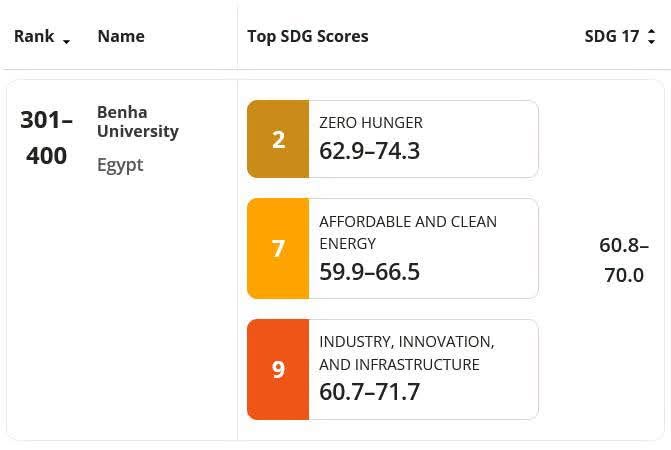Click the SDG 7 yellow badge
Screen dimensions: 671x450
[x=278, y=248]
